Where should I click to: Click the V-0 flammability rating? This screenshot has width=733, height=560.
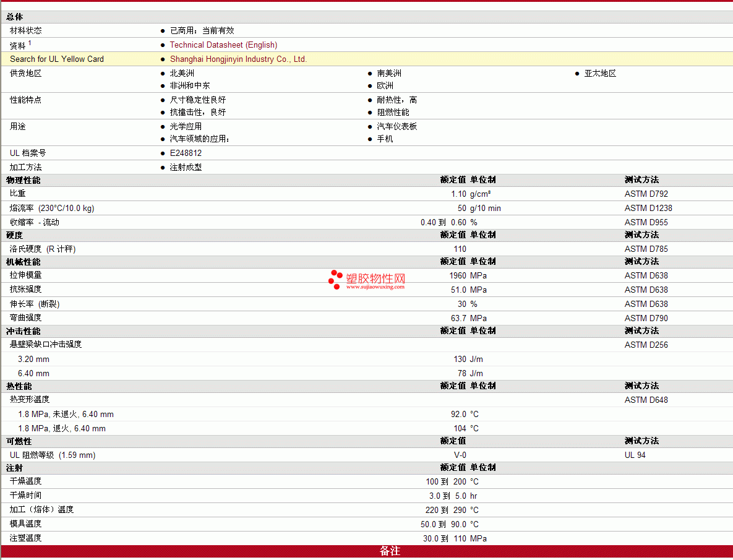tap(460, 455)
